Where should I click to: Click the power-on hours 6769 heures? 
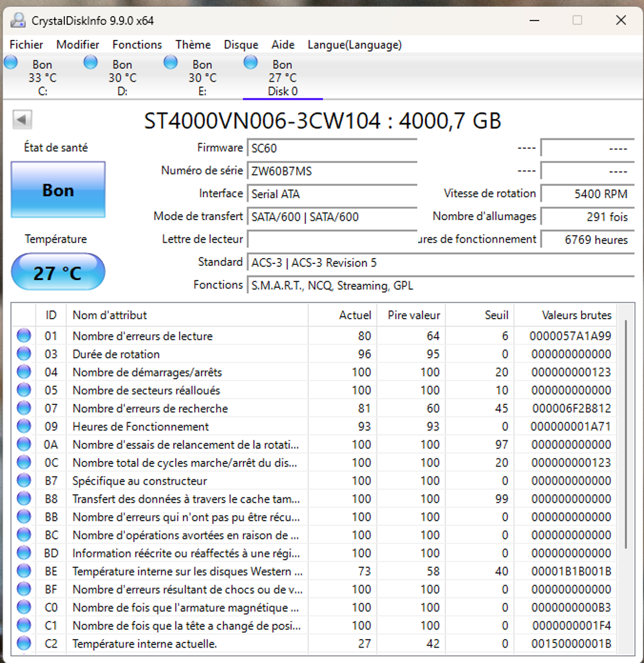pyautogui.click(x=588, y=239)
